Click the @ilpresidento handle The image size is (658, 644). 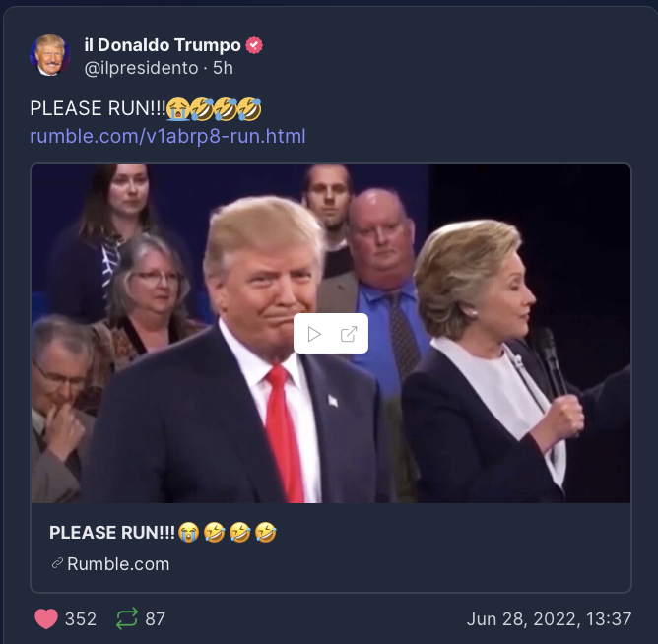coord(141,68)
